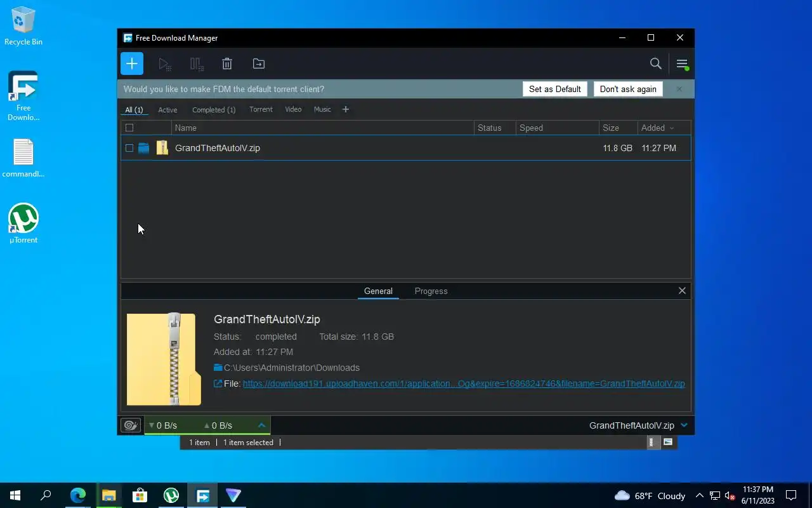Image resolution: width=812 pixels, height=508 pixels.
Task: Close the download details panel
Action: pos(682,291)
